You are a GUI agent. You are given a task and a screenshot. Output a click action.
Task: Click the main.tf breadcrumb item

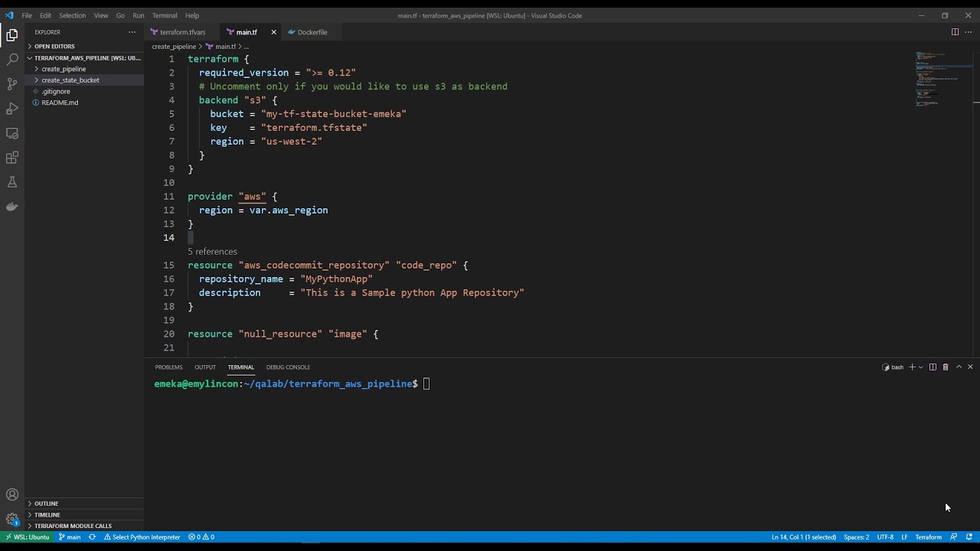pos(220,47)
